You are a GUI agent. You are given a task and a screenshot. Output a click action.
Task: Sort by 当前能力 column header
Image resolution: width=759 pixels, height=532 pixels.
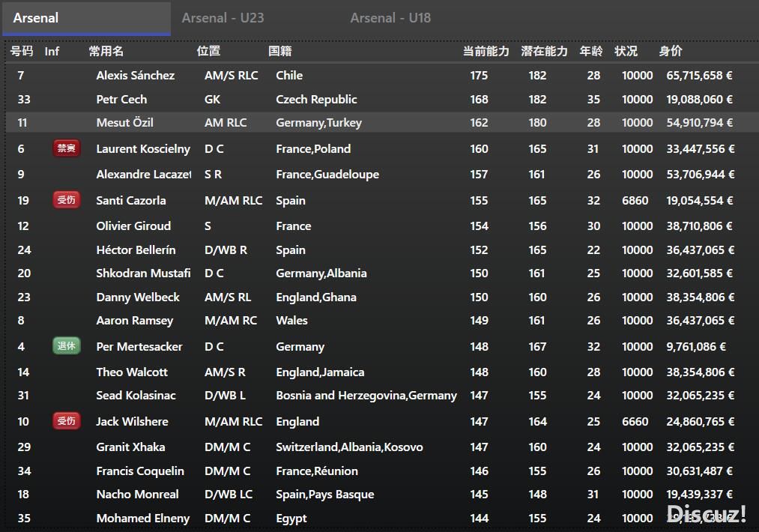pos(486,51)
